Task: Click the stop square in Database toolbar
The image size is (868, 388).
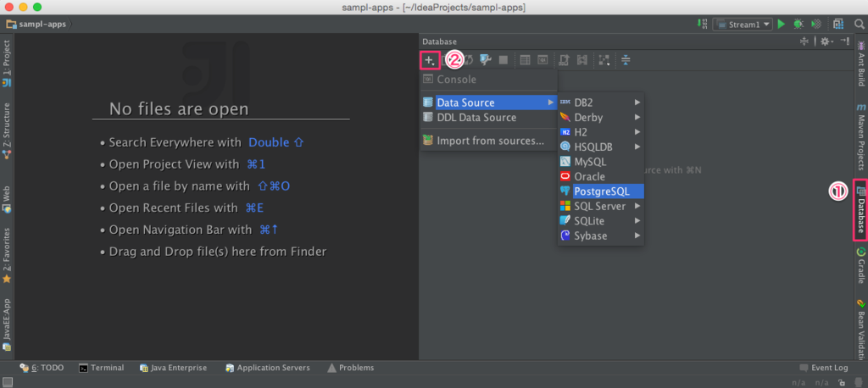Action: click(x=504, y=60)
